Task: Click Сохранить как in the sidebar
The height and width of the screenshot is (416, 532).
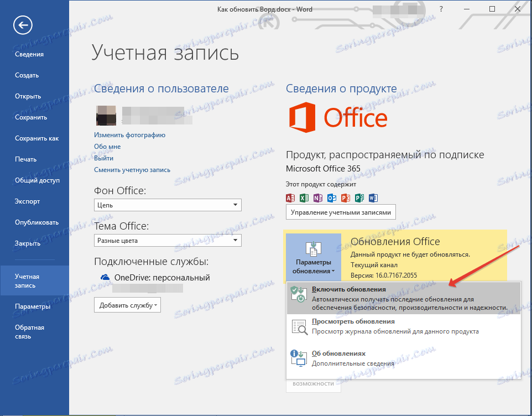Action: coord(34,138)
